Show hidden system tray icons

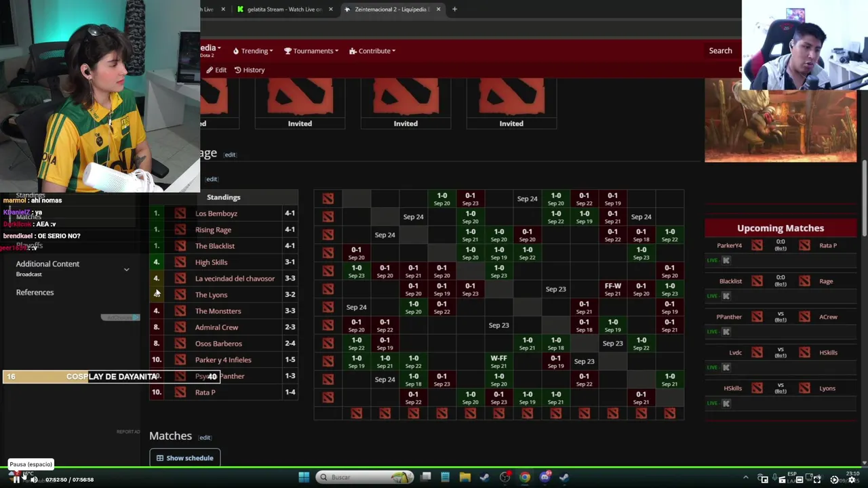coord(745,478)
